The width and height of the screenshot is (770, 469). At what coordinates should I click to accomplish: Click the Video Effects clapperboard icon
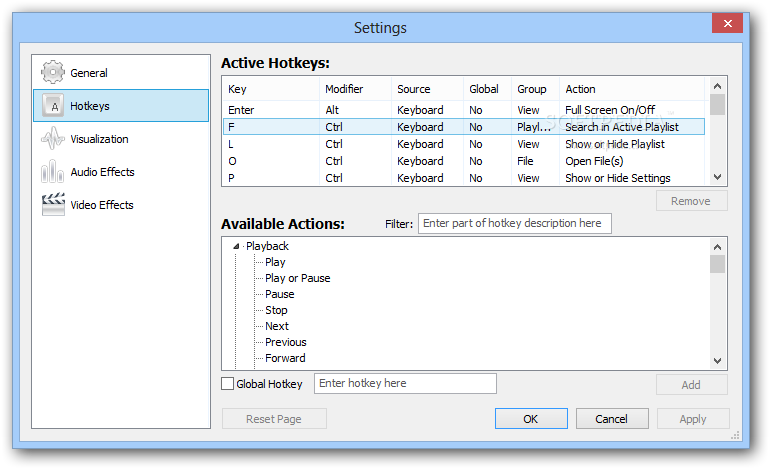tap(53, 204)
